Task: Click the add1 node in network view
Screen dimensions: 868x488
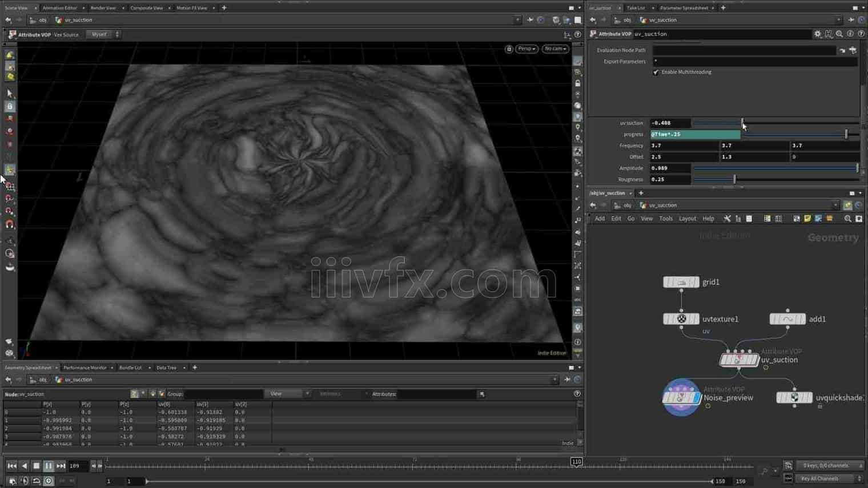Action: click(787, 318)
